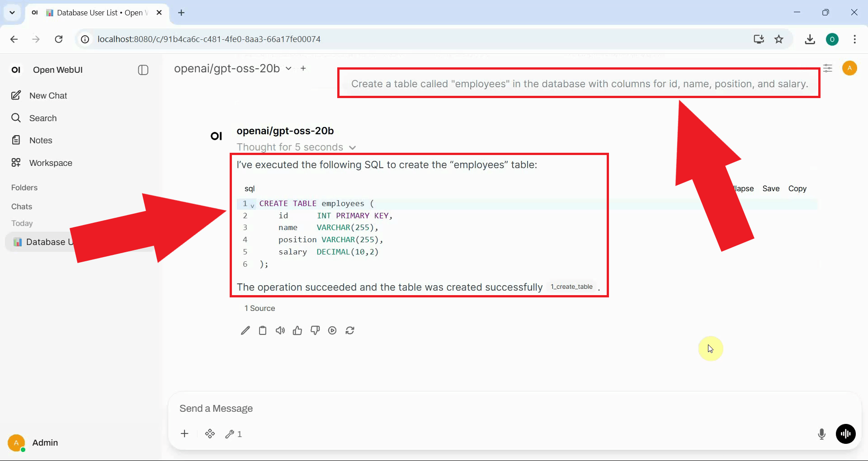
Task: Copy the SQL code block
Action: [797, 188]
